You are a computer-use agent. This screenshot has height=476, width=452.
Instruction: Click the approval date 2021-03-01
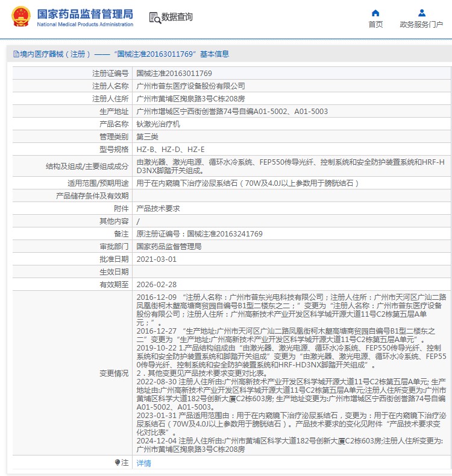(x=156, y=259)
